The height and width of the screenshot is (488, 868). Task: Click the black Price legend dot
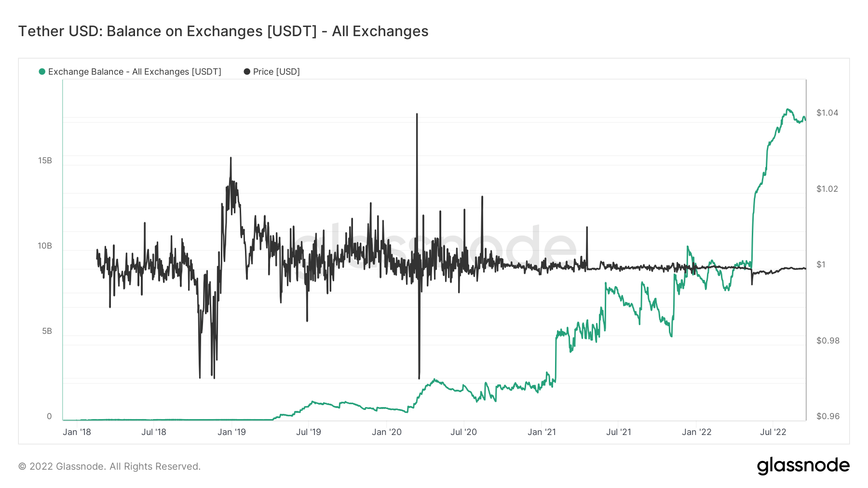(x=247, y=72)
